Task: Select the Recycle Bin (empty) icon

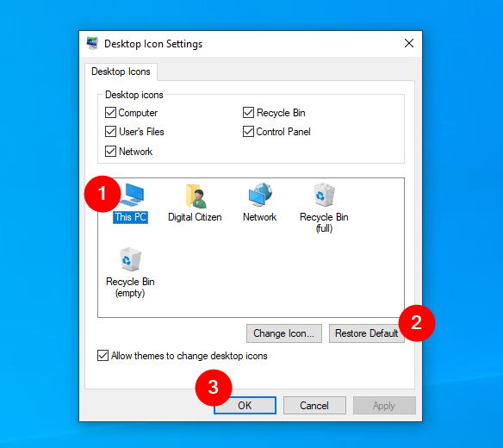Action: pos(130,259)
